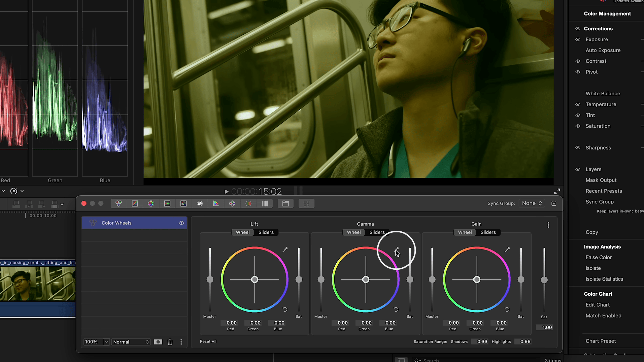This screenshot has height=362, width=644.
Task: Open the folder presets icon
Action: (285, 203)
